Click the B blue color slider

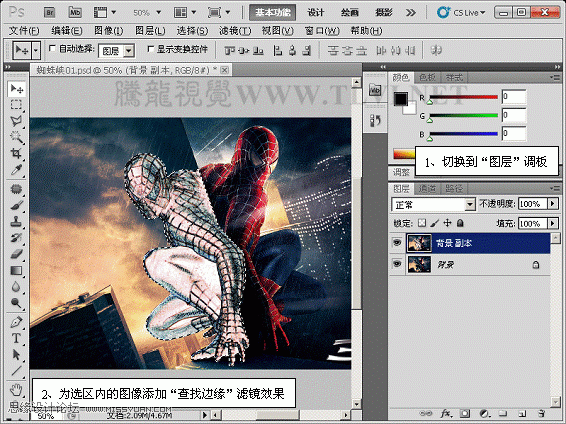point(463,134)
